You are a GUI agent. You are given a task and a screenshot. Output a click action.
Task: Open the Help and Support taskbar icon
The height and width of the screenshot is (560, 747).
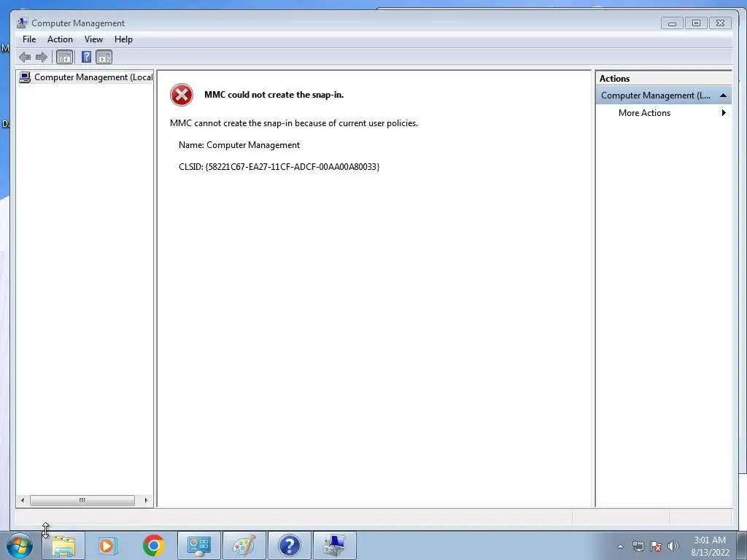[289, 545]
